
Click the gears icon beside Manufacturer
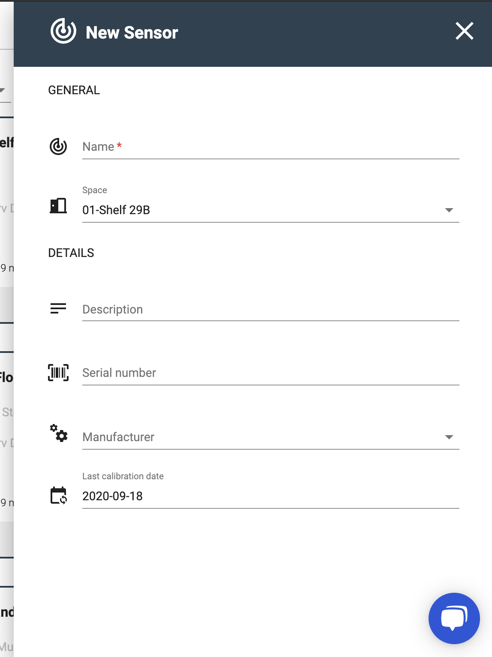tap(59, 433)
